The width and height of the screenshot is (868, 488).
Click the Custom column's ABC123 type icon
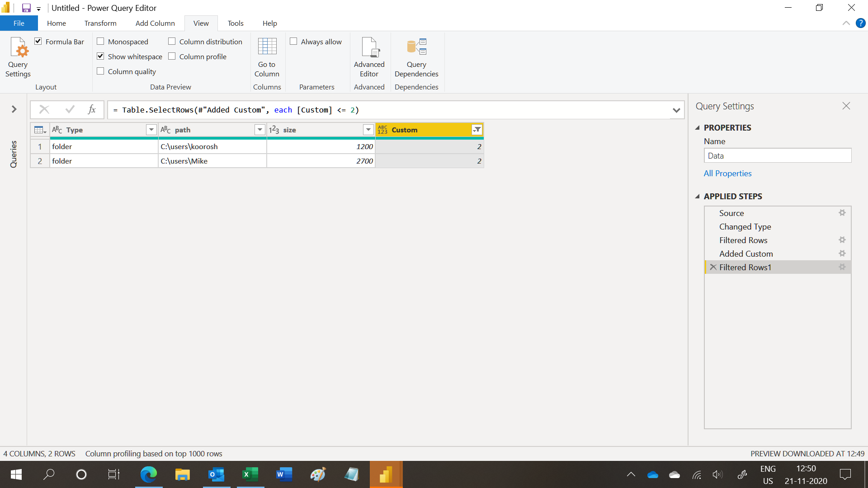click(382, 130)
